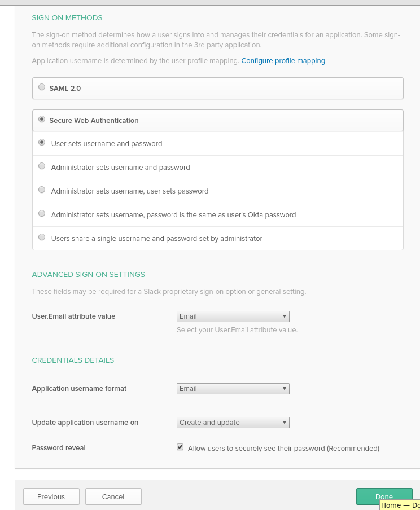Click the SAML 2.0 label text

pyautogui.click(x=65, y=89)
